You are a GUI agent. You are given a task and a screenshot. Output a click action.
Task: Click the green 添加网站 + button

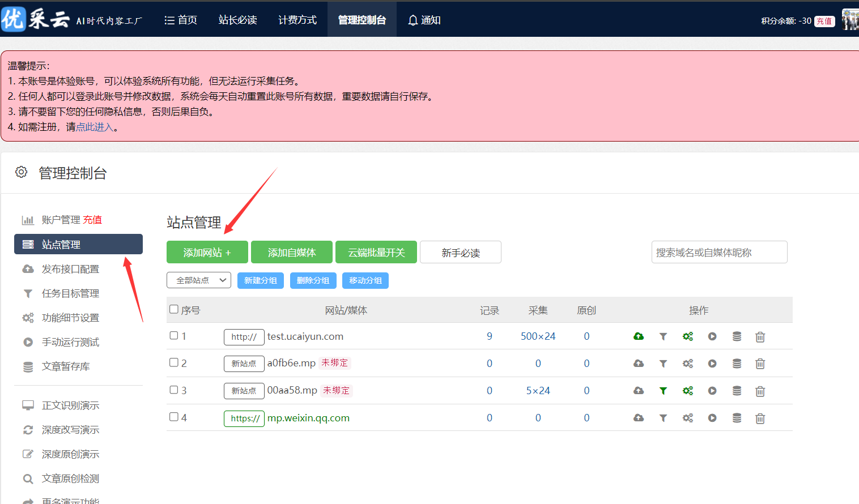207,253
